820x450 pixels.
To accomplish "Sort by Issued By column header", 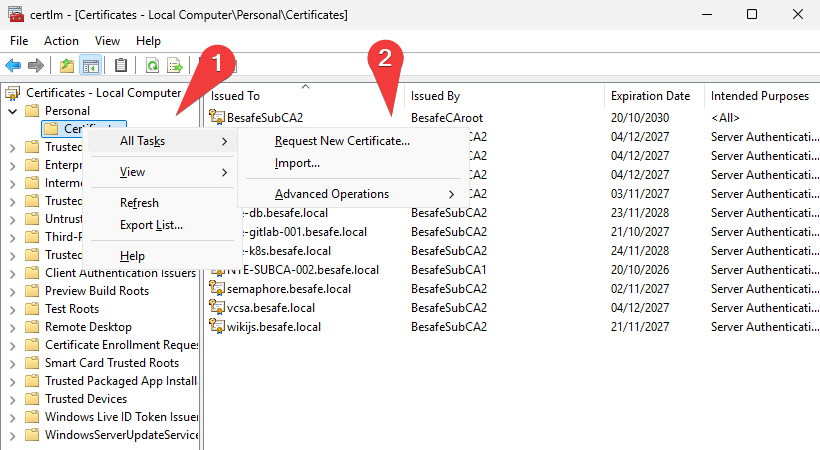I will [x=435, y=96].
